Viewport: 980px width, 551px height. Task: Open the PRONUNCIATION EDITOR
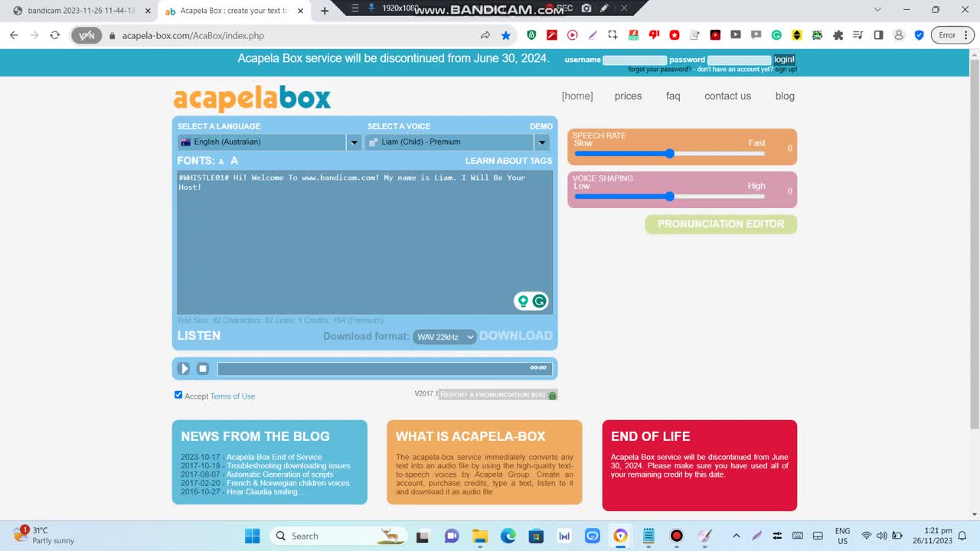coord(721,224)
